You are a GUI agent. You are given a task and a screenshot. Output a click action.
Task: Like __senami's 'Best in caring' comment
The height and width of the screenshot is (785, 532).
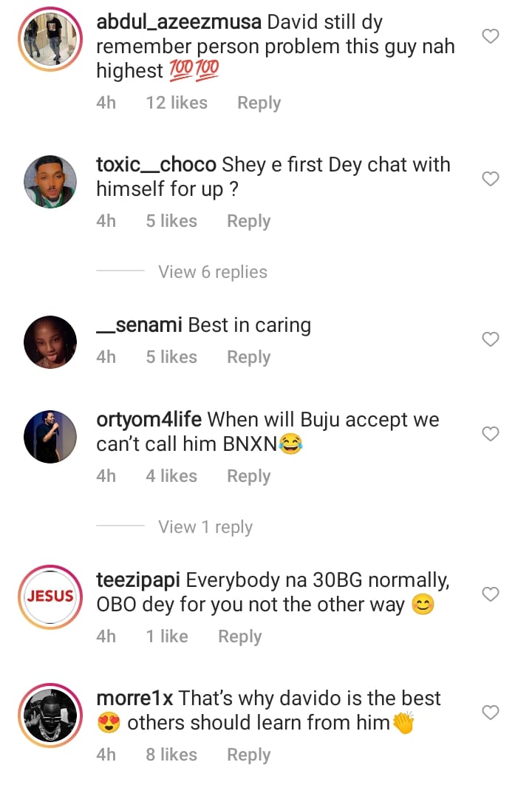[490, 339]
